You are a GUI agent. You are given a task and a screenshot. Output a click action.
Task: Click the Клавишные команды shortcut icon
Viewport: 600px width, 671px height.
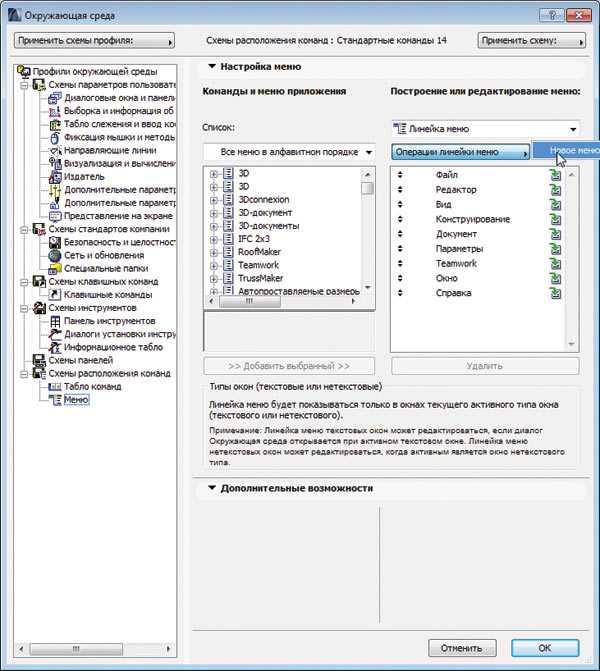pyautogui.click(x=55, y=295)
